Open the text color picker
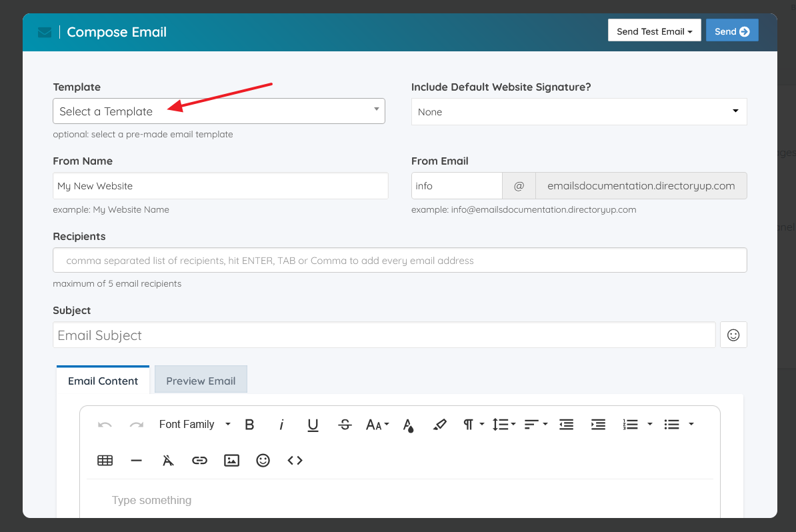Image resolution: width=796 pixels, height=532 pixels. tap(408, 425)
